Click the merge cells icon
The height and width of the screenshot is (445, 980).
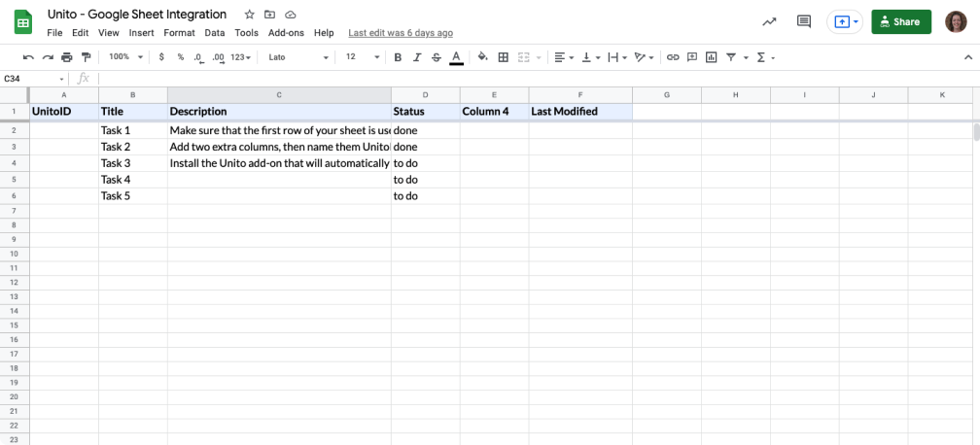pos(524,57)
